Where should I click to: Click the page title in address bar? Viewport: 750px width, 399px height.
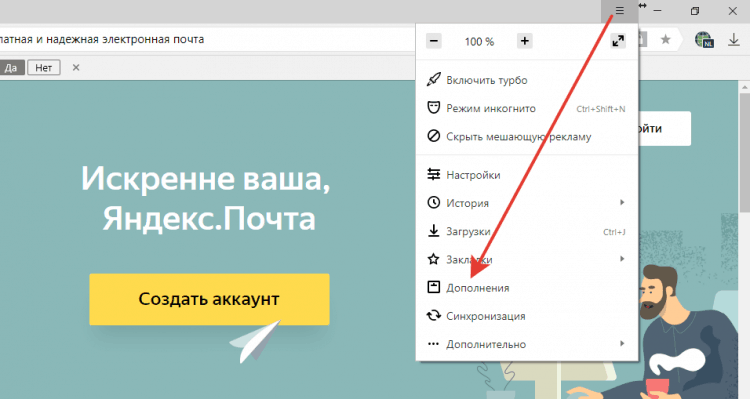[102, 39]
